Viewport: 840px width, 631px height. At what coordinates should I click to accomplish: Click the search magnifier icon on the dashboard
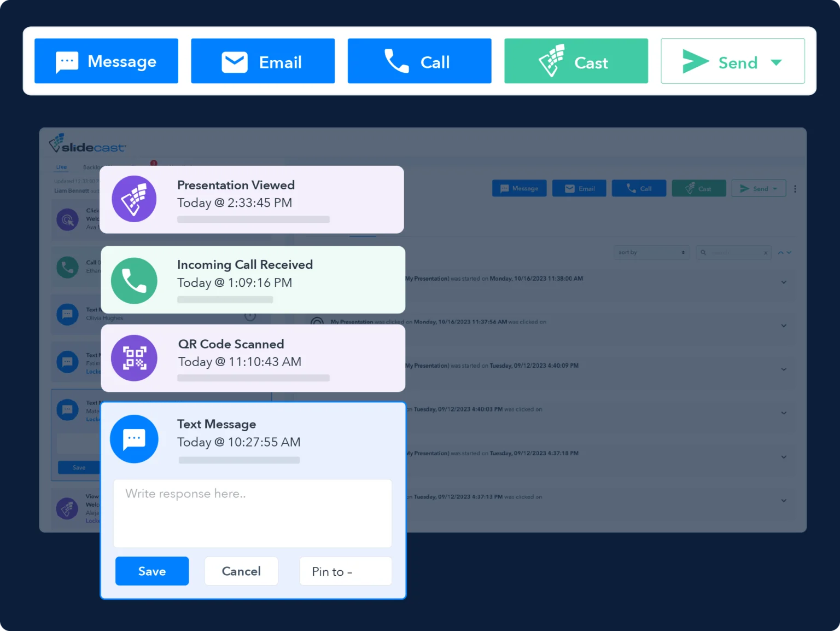703,252
